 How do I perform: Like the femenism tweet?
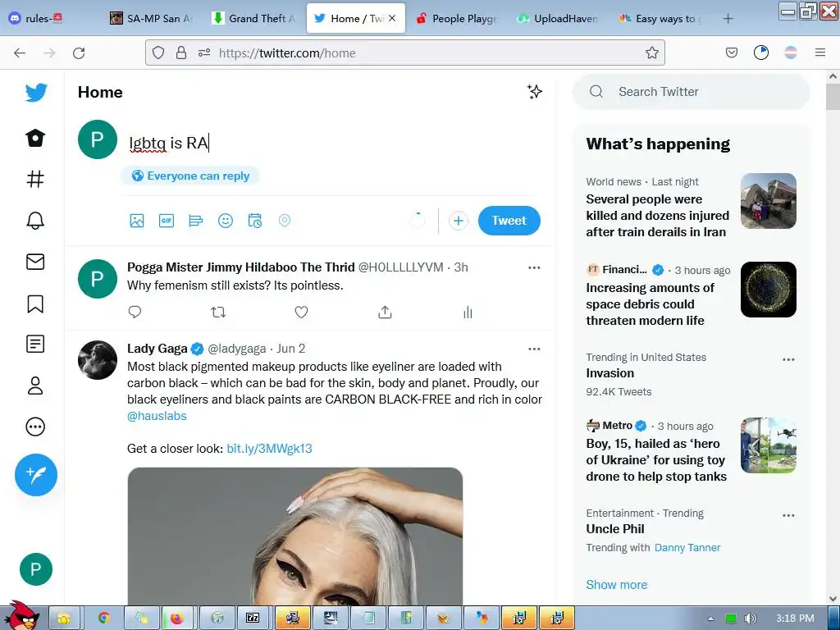point(302,312)
